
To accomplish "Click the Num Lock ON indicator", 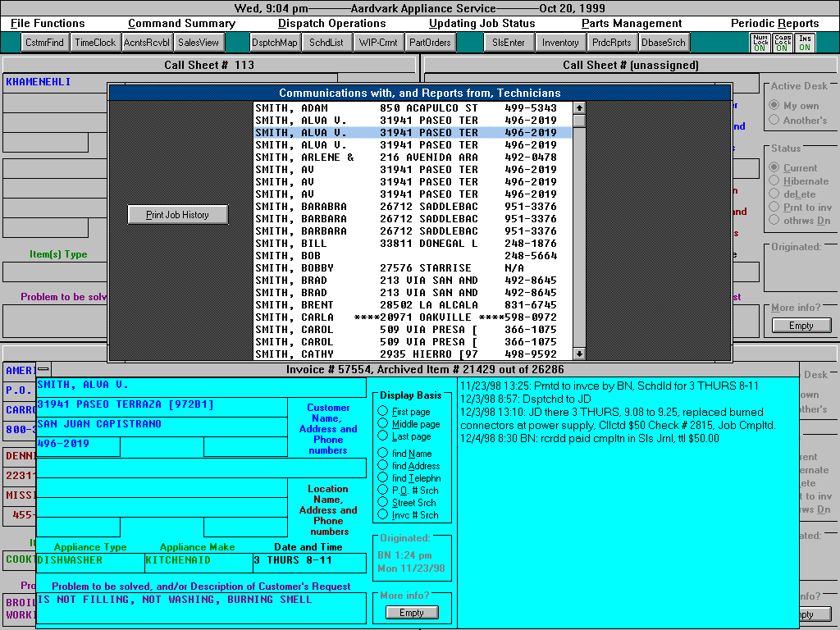I will [x=760, y=43].
